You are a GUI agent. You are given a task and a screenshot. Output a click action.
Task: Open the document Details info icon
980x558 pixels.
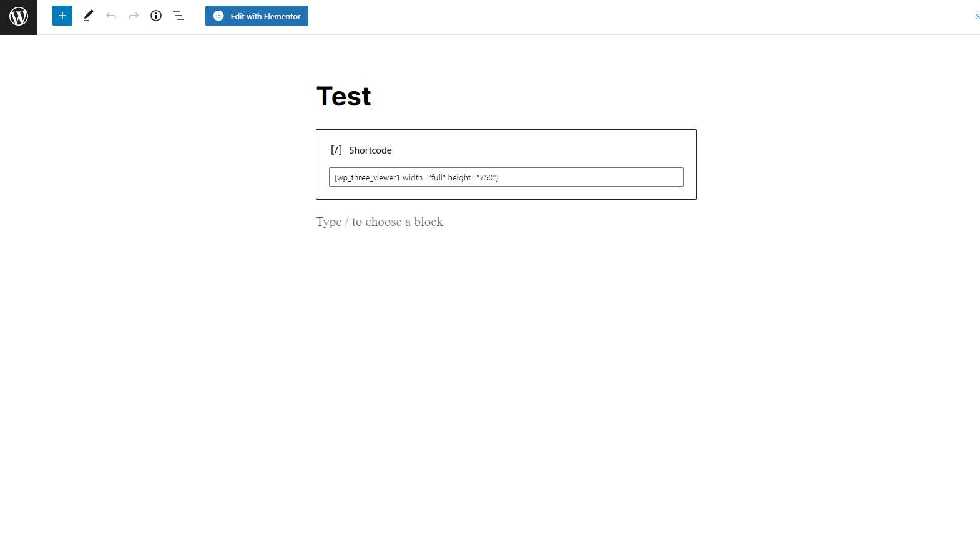(x=156, y=16)
